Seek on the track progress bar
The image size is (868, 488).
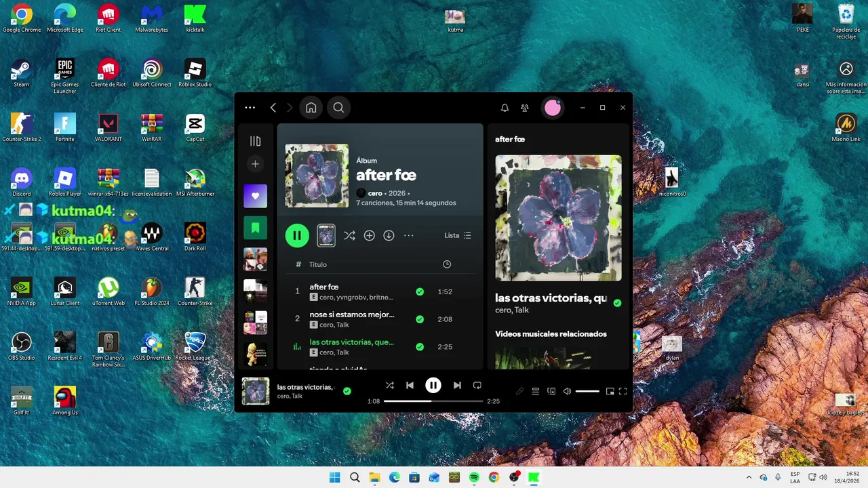click(433, 401)
